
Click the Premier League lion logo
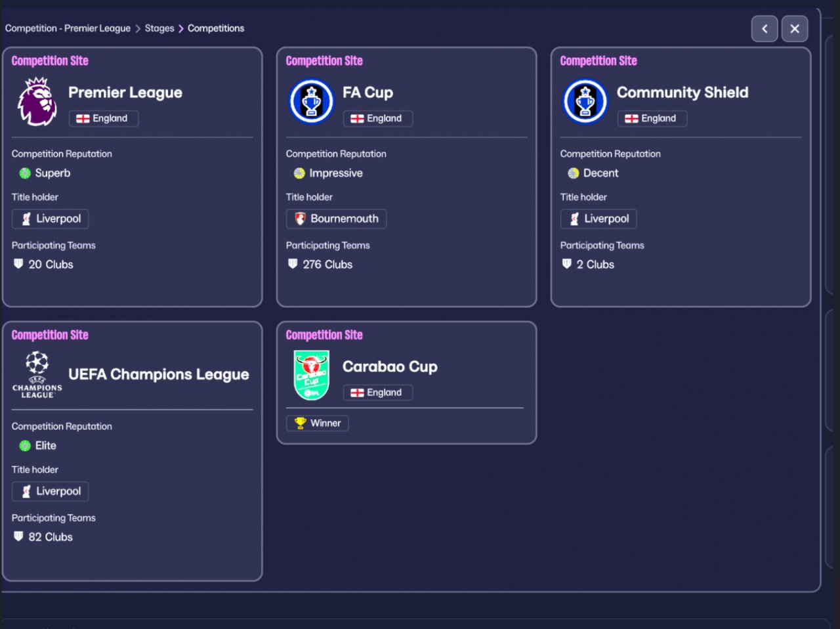point(37,102)
